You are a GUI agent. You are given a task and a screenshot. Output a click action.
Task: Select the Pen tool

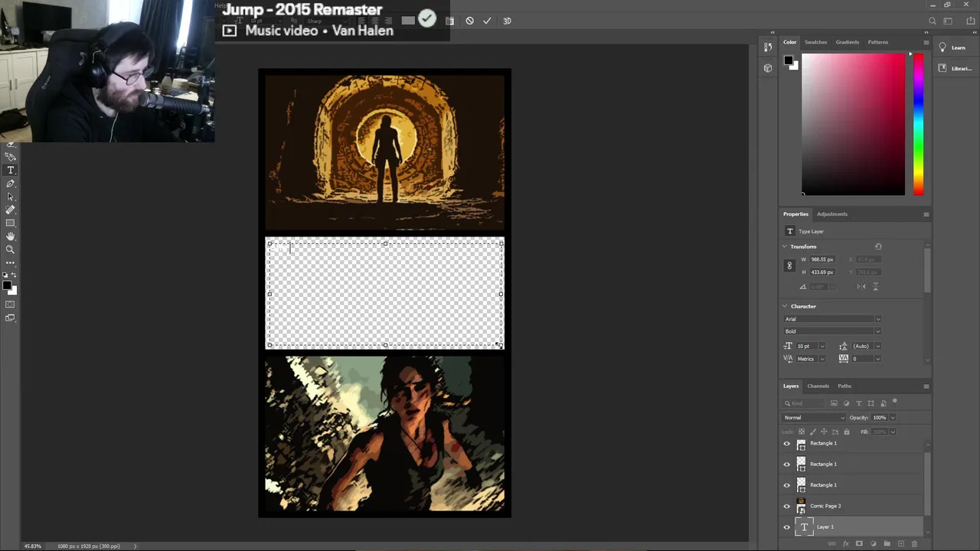tap(11, 184)
